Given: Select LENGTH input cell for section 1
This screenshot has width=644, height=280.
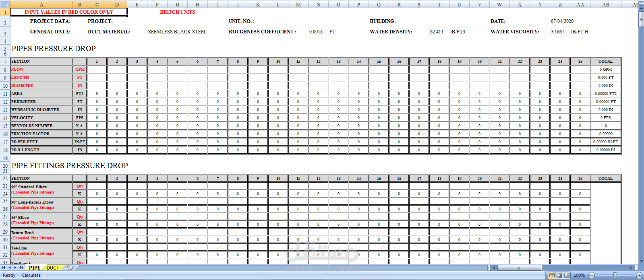Looking at the screenshot, I should click(x=97, y=78).
